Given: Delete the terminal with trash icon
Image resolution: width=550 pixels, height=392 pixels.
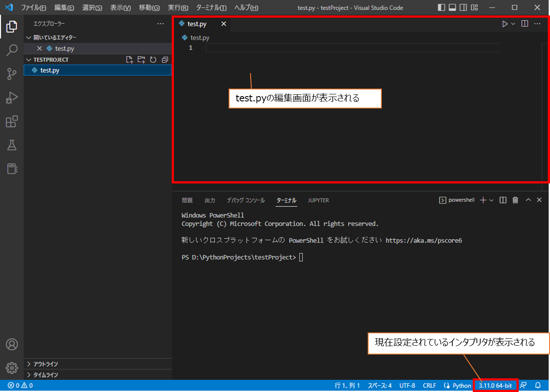Looking at the screenshot, I should 515,200.
